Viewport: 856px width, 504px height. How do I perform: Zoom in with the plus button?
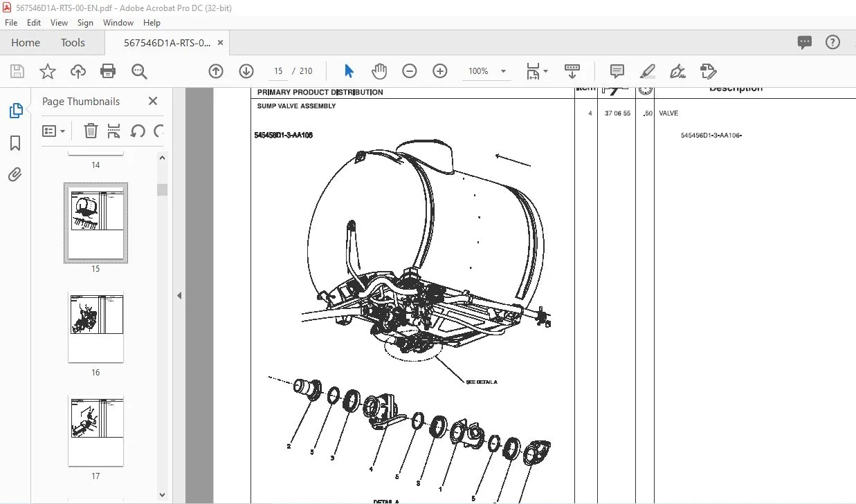pos(440,71)
